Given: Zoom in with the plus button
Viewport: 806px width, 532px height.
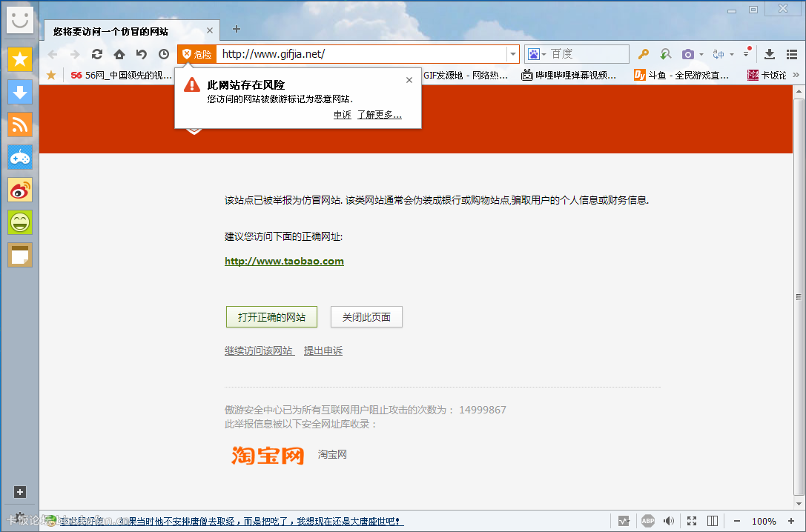Looking at the screenshot, I should click(x=792, y=521).
